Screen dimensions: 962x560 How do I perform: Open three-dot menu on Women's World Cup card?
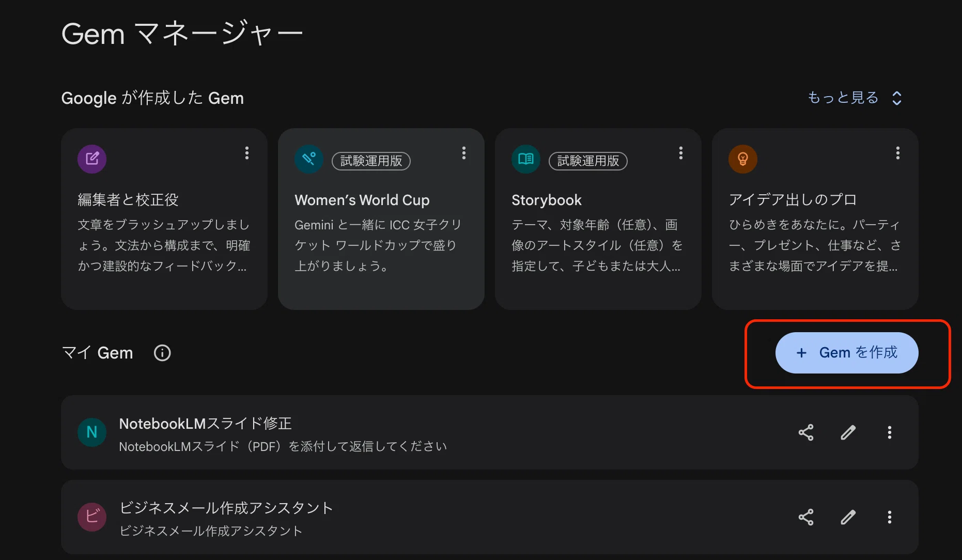464,153
